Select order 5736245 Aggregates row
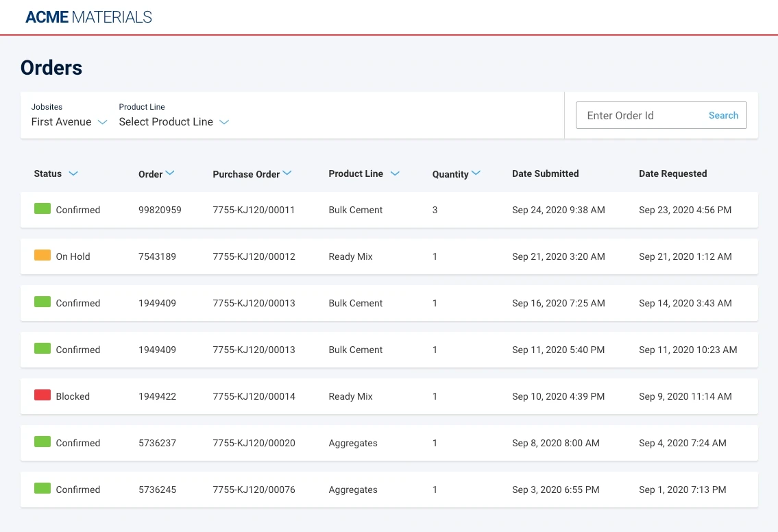This screenshot has width=778, height=532. [x=389, y=489]
